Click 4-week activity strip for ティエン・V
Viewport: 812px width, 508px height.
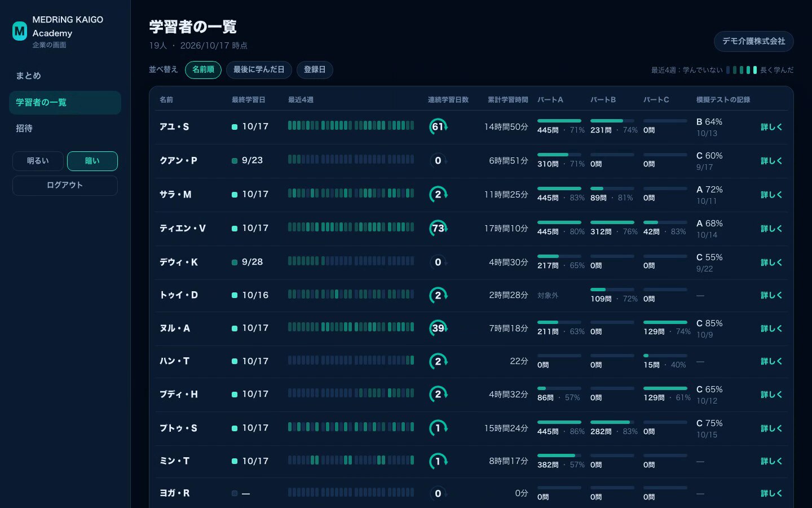coord(351,227)
